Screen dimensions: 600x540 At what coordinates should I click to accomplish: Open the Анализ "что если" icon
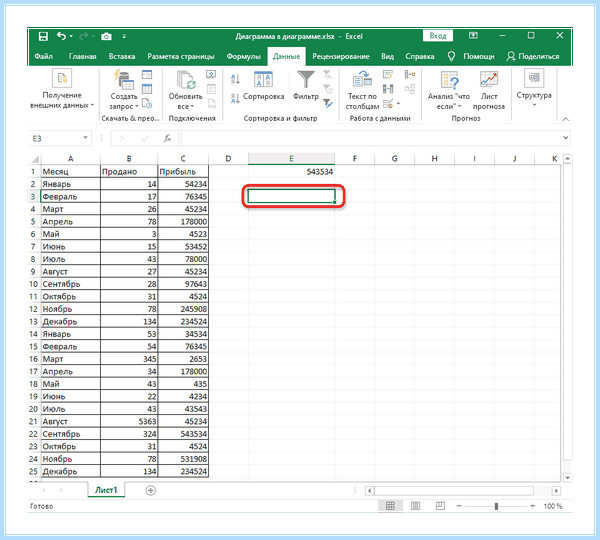[449, 80]
